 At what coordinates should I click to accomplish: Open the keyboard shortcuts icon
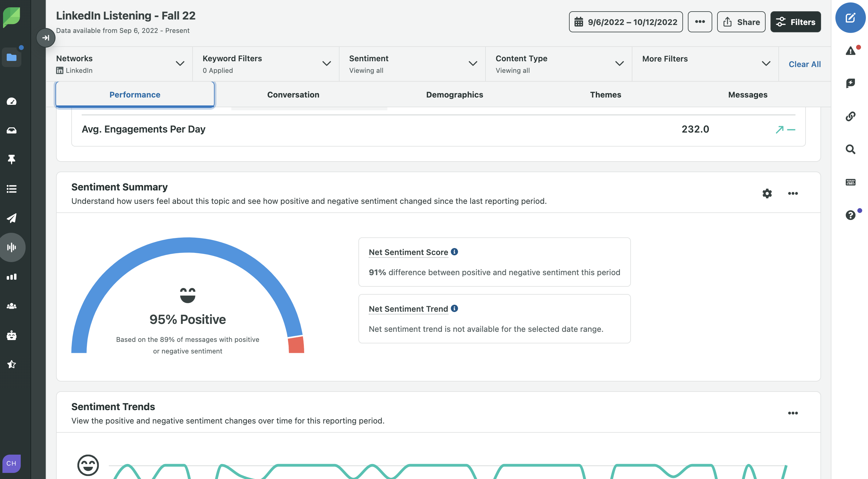click(851, 182)
